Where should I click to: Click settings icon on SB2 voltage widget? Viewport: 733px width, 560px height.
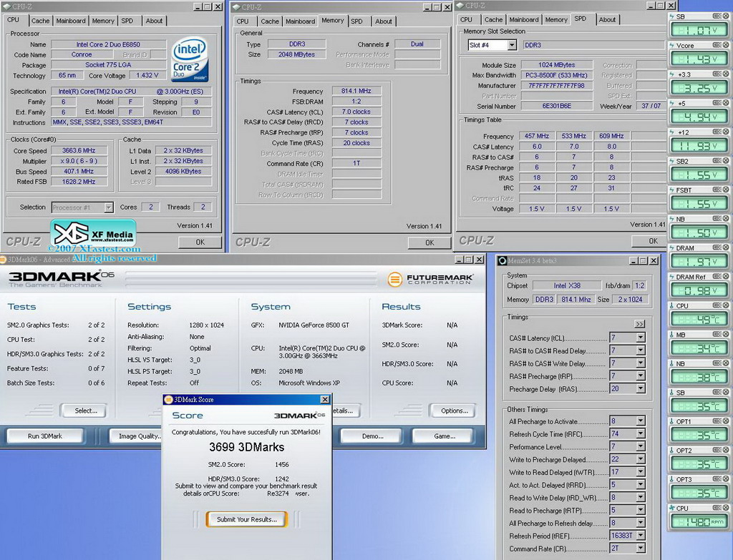[x=717, y=161]
